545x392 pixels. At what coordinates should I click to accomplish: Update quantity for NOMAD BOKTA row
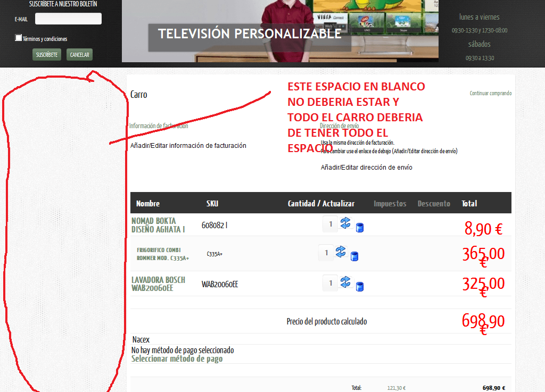tap(345, 223)
